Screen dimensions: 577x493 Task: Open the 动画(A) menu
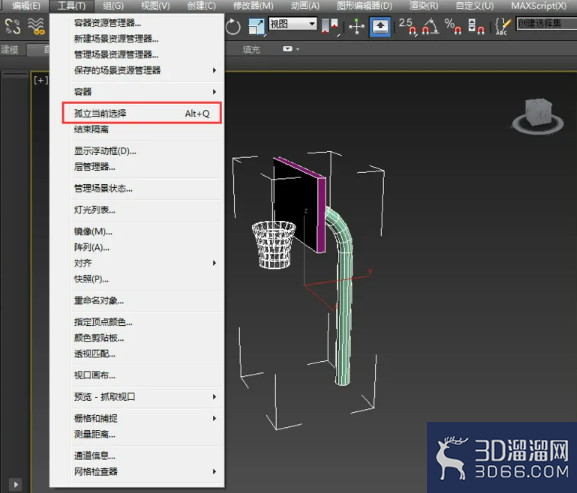305,6
